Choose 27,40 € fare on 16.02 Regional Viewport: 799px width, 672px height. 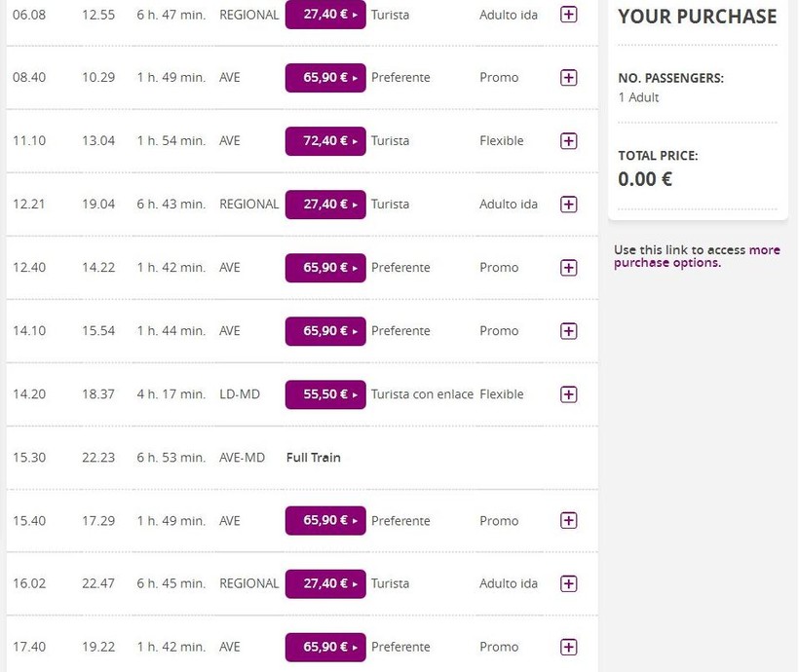[x=325, y=584]
